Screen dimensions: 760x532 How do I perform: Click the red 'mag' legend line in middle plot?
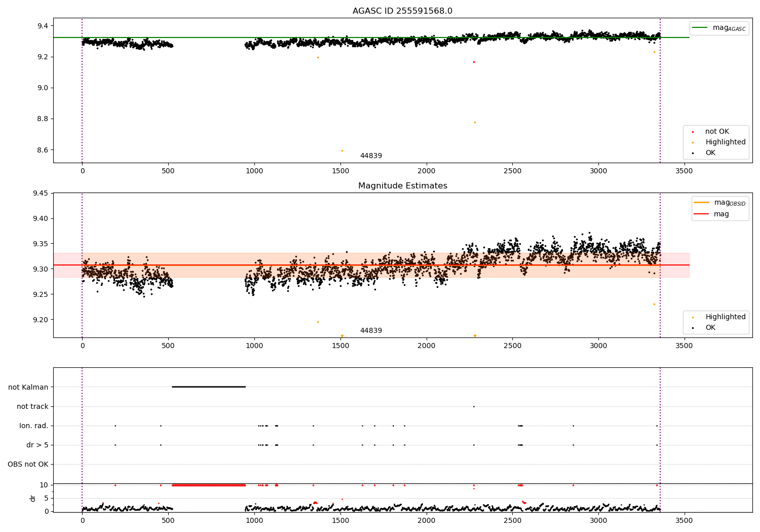pos(701,214)
